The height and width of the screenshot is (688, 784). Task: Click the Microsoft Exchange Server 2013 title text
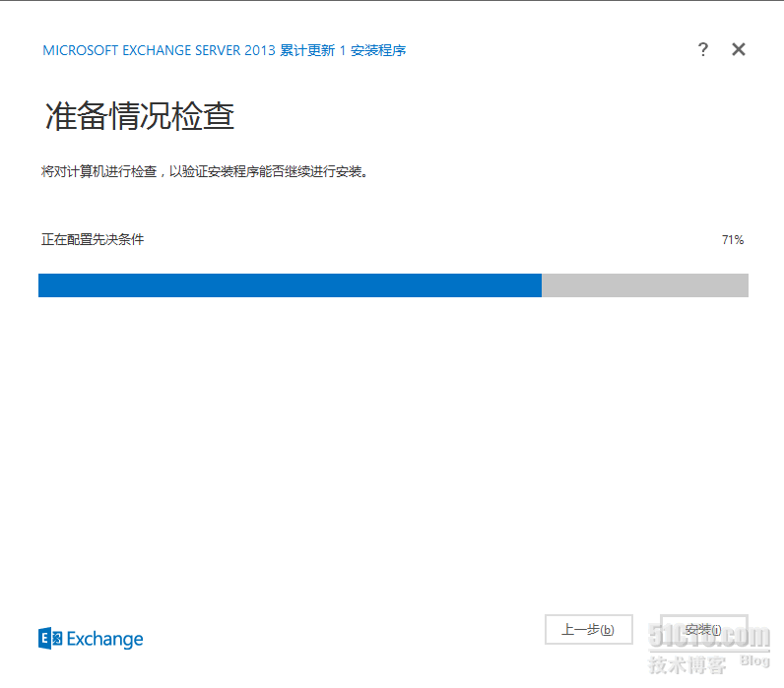(x=224, y=50)
